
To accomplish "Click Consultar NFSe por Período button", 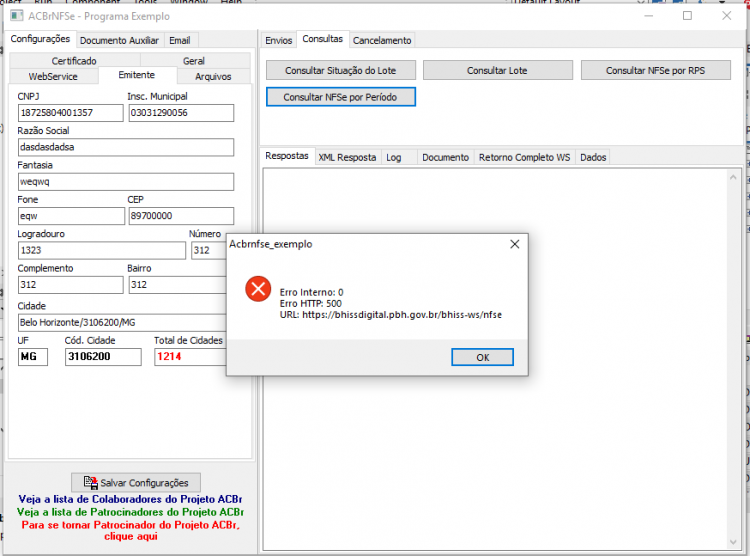I will (341, 97).
